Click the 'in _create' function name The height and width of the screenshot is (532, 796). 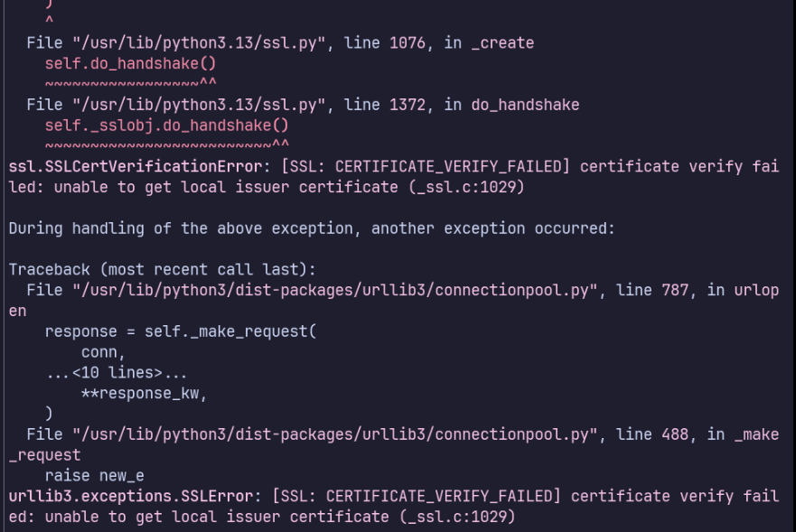pos(489,43)
